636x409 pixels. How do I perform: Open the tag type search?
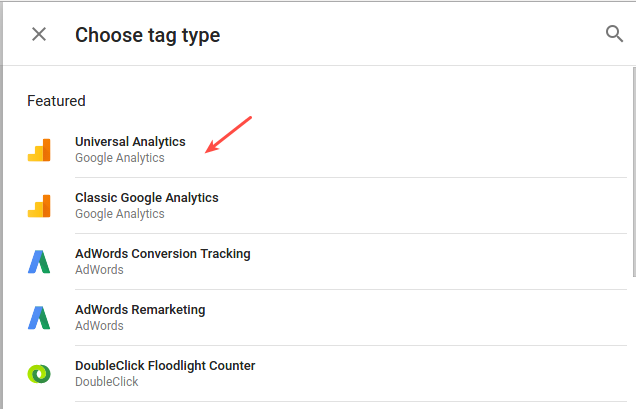(x=614, y=34)
